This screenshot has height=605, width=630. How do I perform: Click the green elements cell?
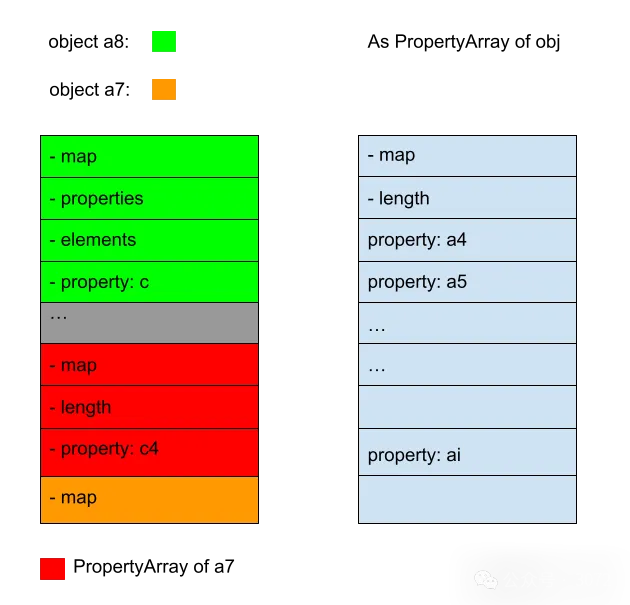(149, 240)
